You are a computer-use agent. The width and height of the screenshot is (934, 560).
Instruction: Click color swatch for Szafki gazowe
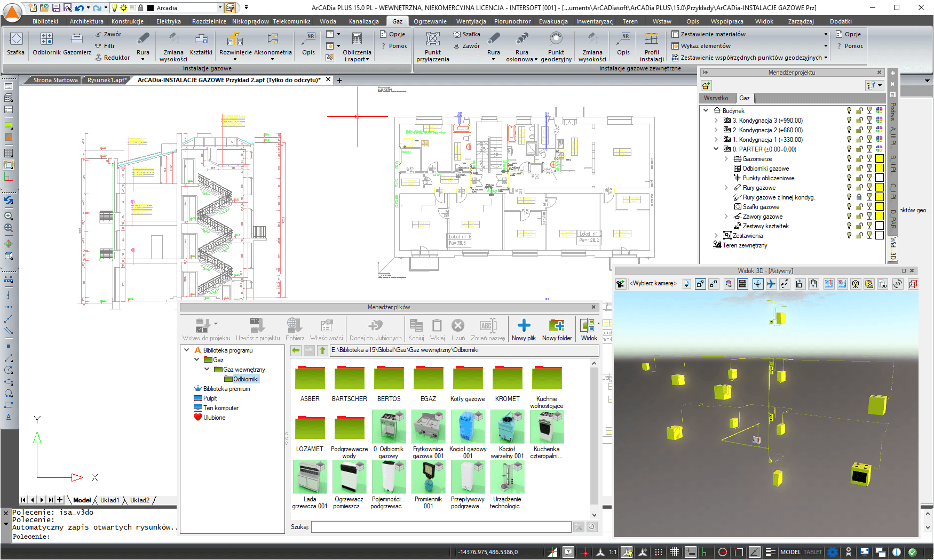click(880, 206)
